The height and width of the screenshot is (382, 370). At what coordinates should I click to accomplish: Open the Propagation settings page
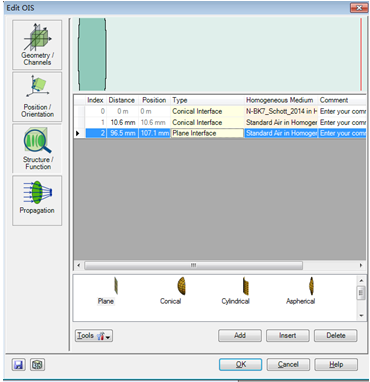[x=37, y=201]
